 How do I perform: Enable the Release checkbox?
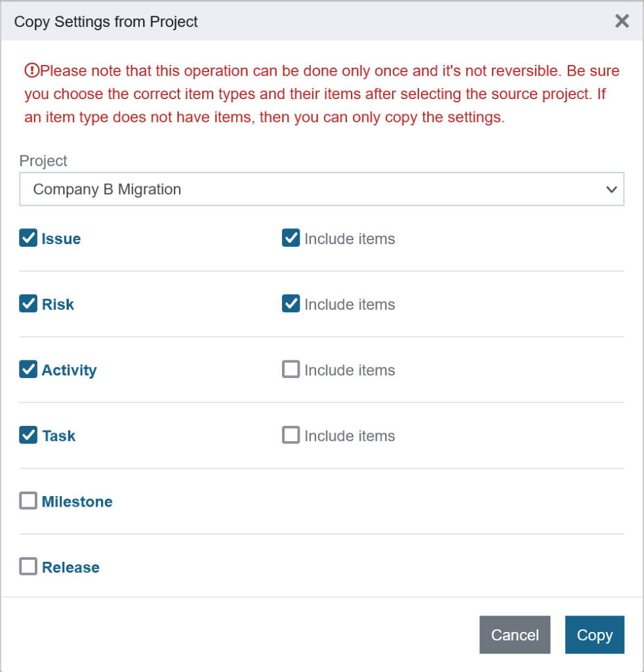coord(28,566)
